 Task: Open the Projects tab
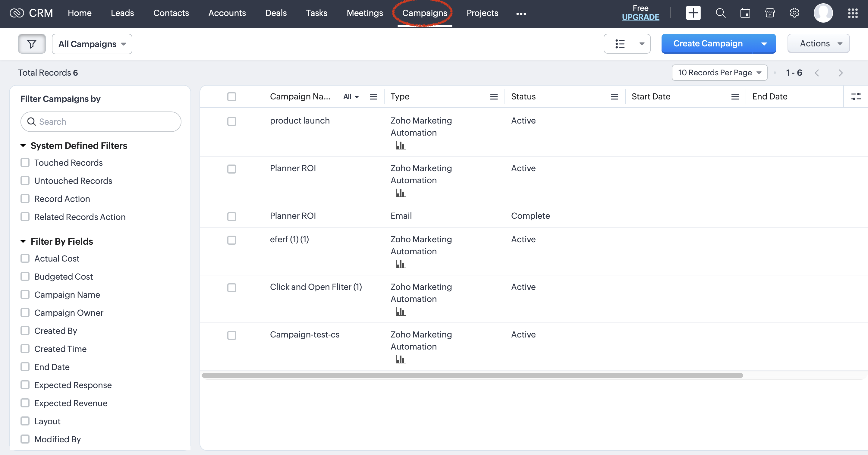(x=482, y=13)
